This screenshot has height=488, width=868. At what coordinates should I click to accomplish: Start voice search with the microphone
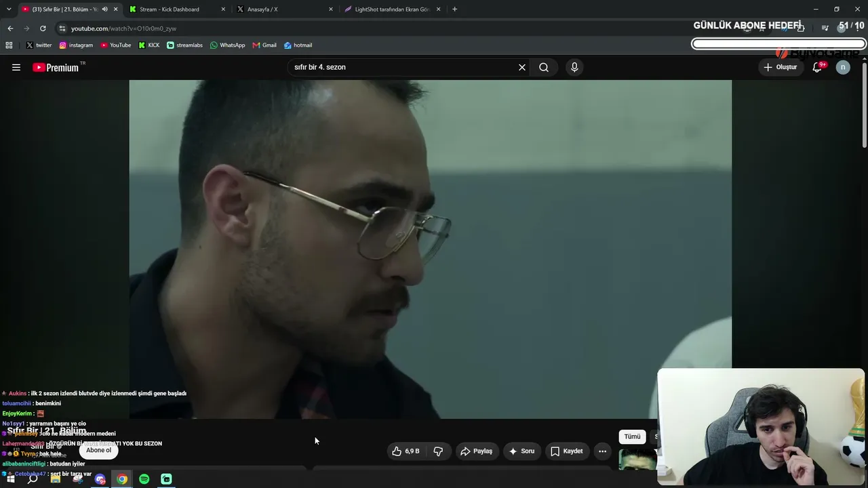click(574, 67)
